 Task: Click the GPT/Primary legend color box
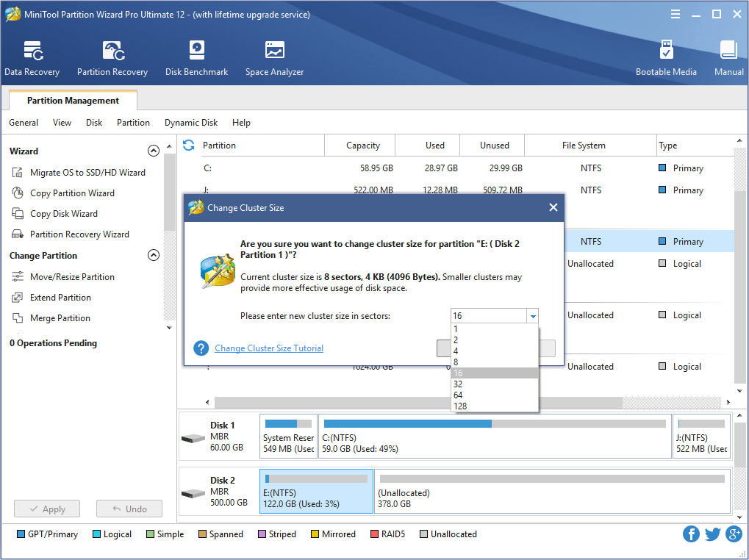[x=21, y=534]
